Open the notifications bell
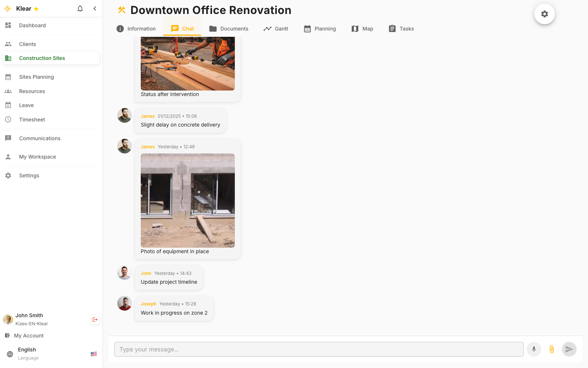This screenshot has width=588, height=368. pyautogui.click(x=80, y=8)
